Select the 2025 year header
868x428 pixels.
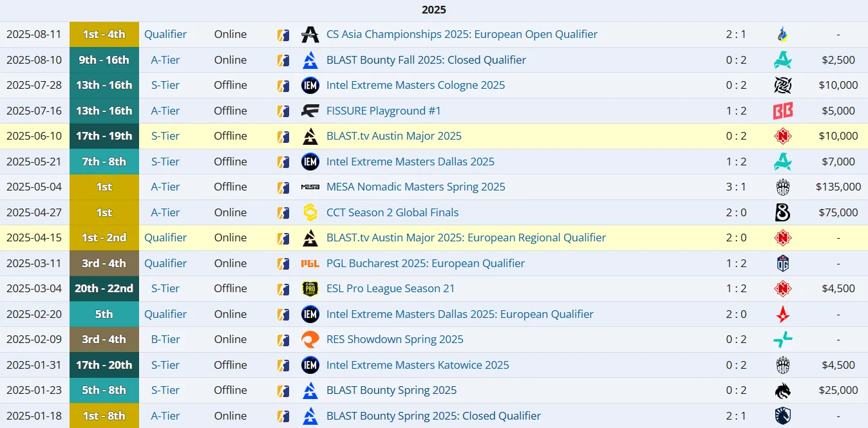pyautogui.click(x=434, y=10)
